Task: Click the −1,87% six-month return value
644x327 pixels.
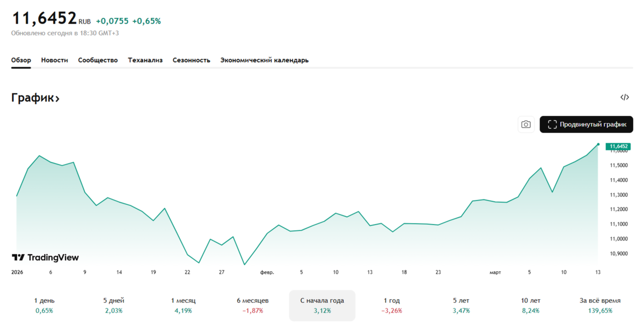Action: pos(253,310)
